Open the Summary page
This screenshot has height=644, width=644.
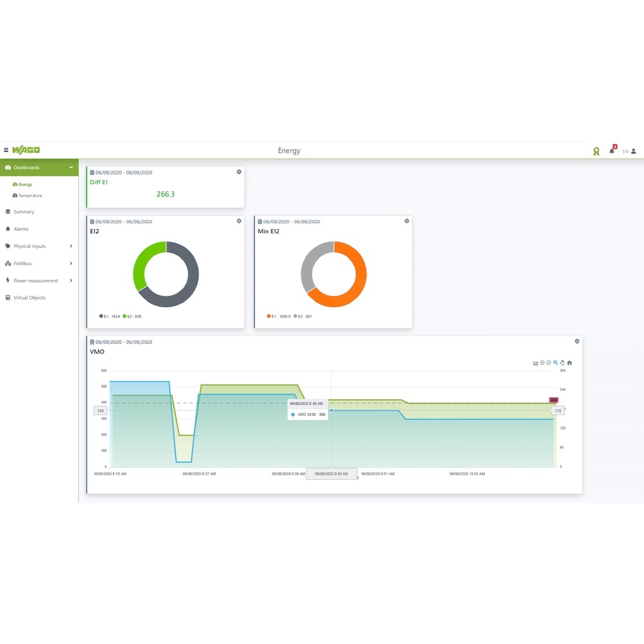coord(23,211)
